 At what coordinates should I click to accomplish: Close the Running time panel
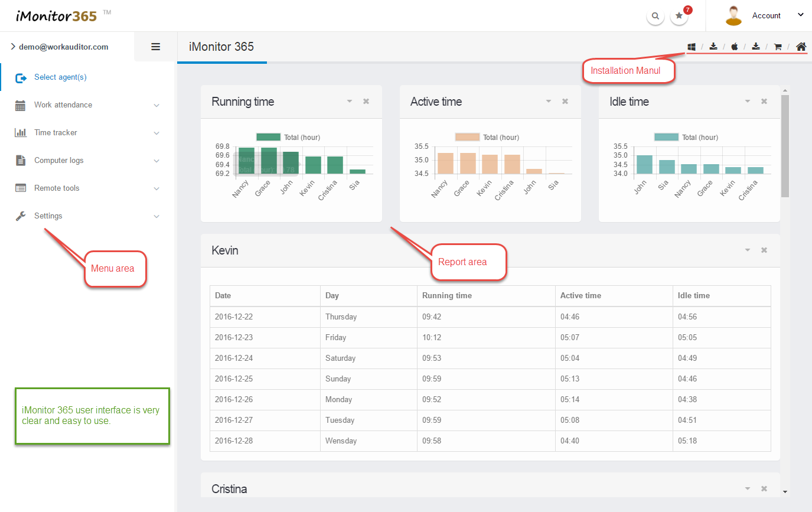[x=366, y=102]
